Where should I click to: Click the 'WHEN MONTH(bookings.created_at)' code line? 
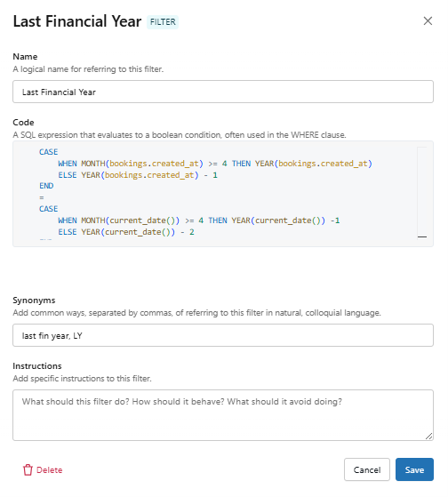coord(215,164)
